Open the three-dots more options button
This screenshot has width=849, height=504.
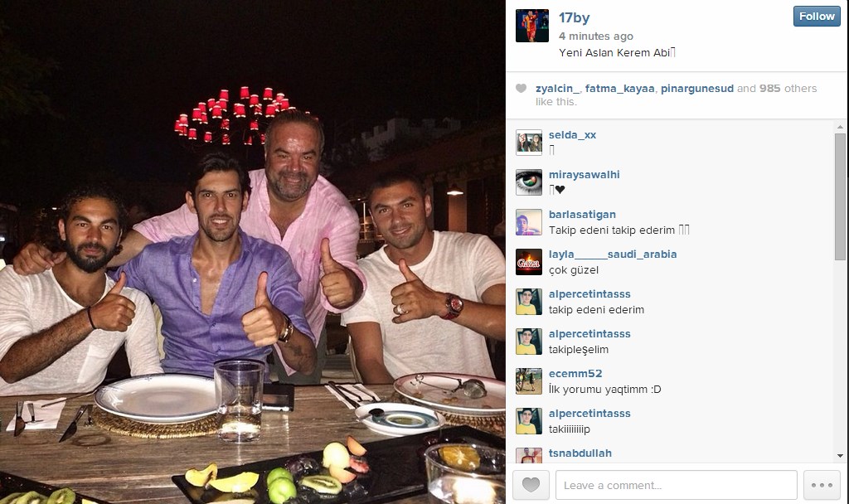(822, 484)
